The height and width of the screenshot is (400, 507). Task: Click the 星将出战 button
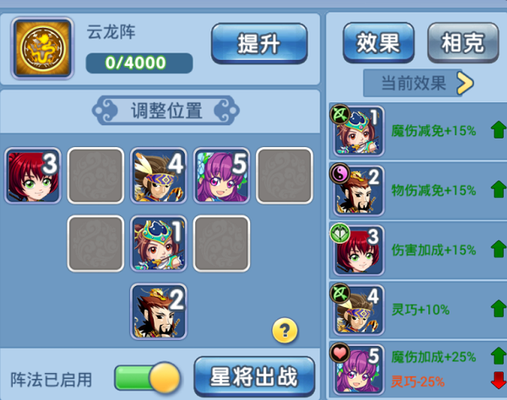tap(254, 377)
